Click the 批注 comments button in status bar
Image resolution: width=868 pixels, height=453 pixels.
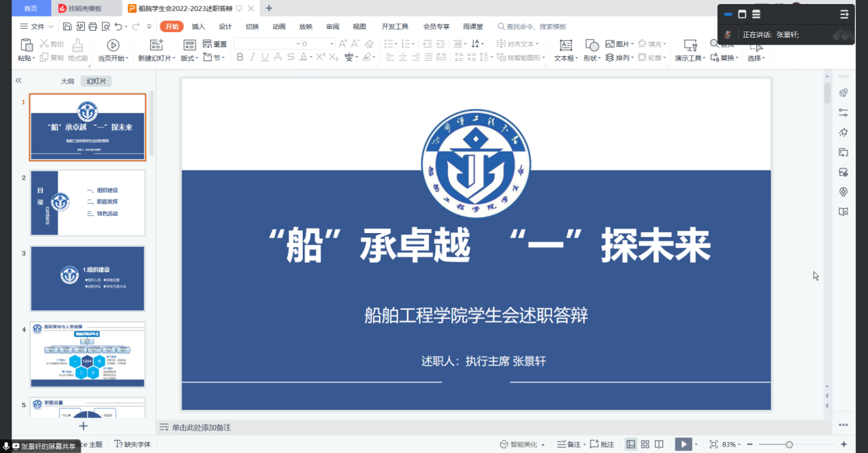[x=602, y=444]
